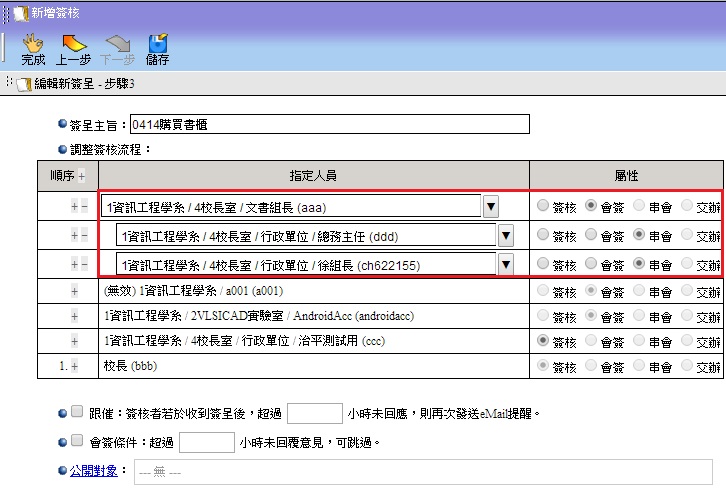This screenshot has width=726, height=495.
Task: Open dropdown arrow for 文書組長 (aaa)
Action: [491, 207]
